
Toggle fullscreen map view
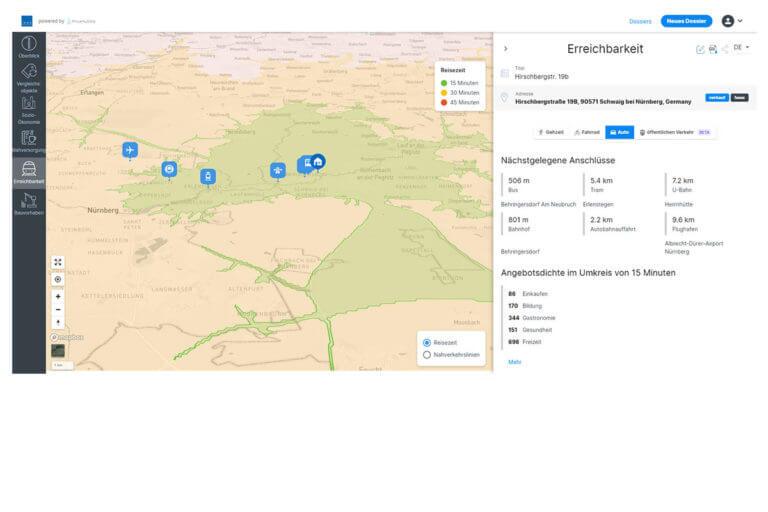click(58, 262)
